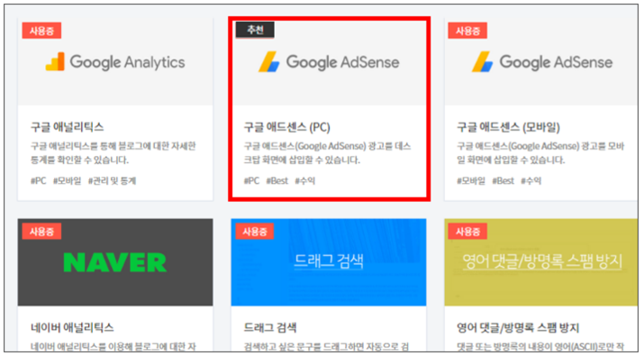The image size is (644, 356).
Task: Click #PC tag under 구글 애널리틱스
Action: coord(39,181)
